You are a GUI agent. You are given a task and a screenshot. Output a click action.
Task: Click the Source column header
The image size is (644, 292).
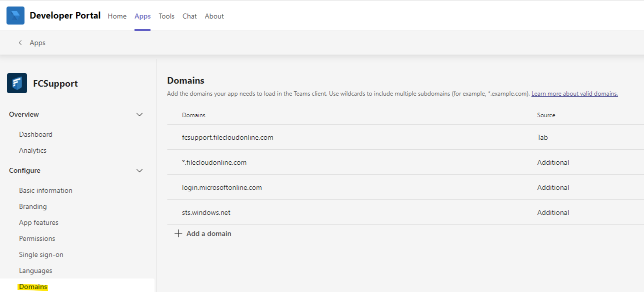tap(546, 115)
